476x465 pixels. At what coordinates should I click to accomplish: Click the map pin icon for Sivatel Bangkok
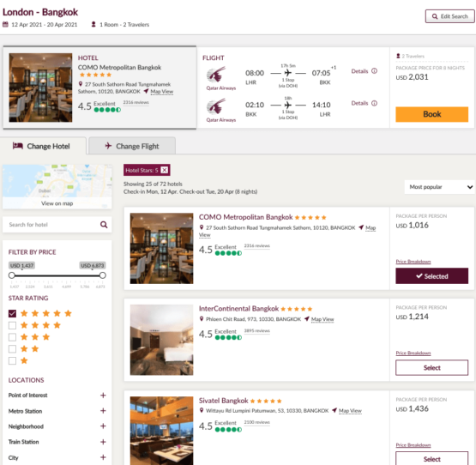click(202, 410)
